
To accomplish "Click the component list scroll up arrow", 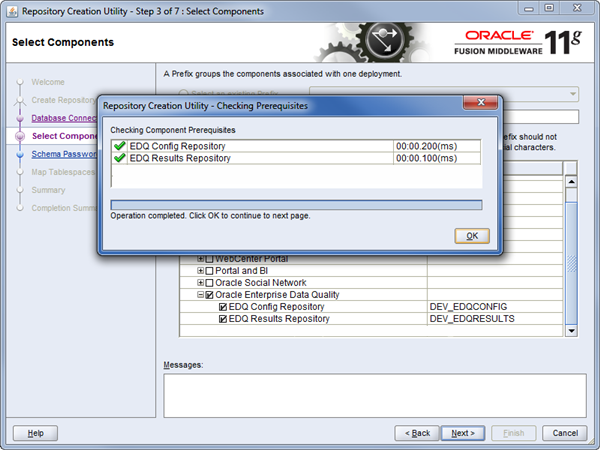I will [571, 182].
